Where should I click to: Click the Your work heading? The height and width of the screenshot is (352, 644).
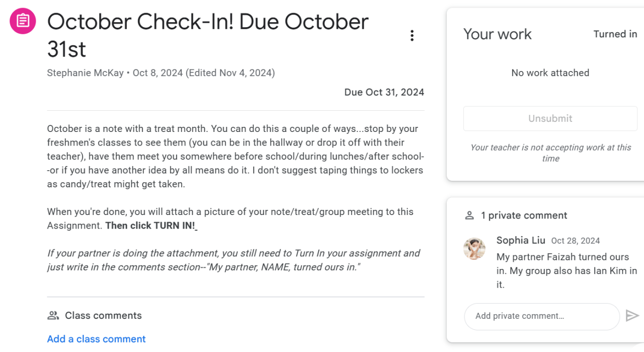[x=497, y=34]
